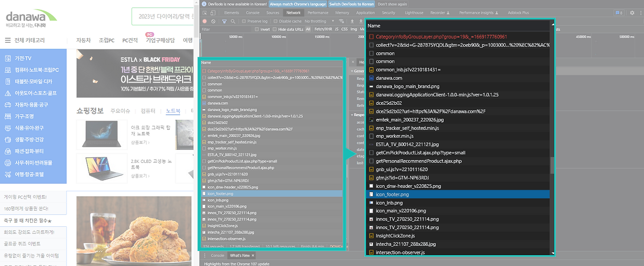The width and height of the screenshot is (644, 266).
Task: Click the 식품·유아·완구 category icon
Action: [9, 128]
